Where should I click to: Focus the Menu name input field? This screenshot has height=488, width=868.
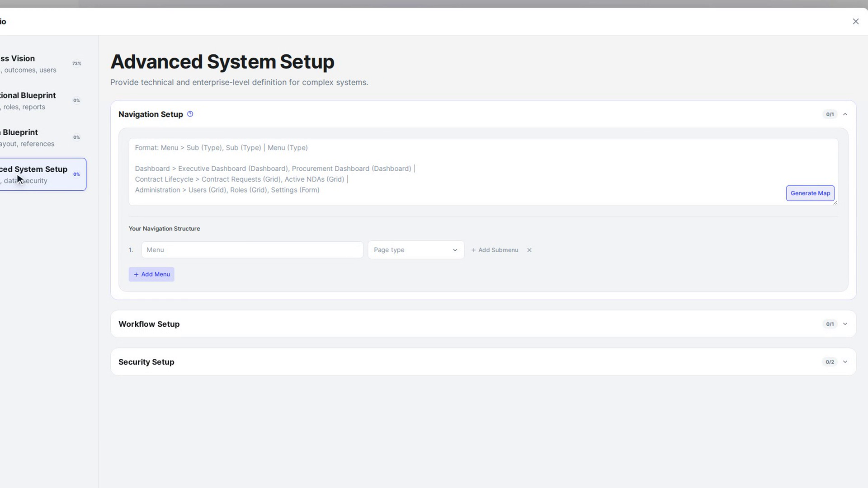click(x=252, y=250)
